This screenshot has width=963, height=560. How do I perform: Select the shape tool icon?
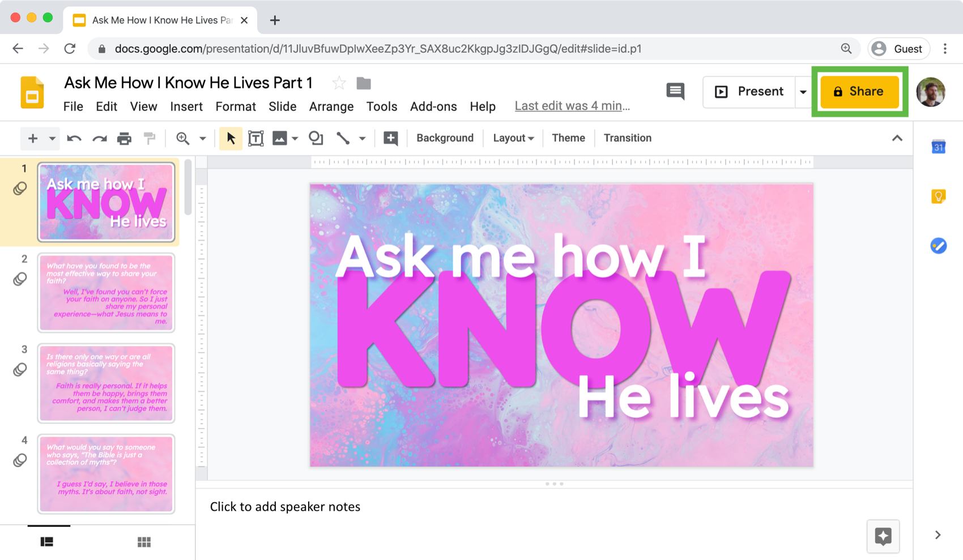click(x=316, y=138)
